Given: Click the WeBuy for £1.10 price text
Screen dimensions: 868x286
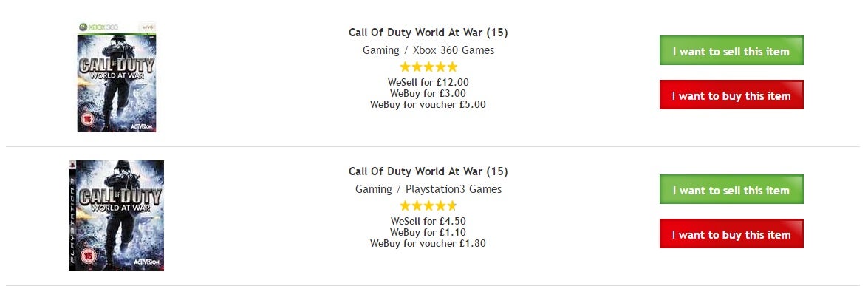Looking at the screenshot, I should point(428,232).
